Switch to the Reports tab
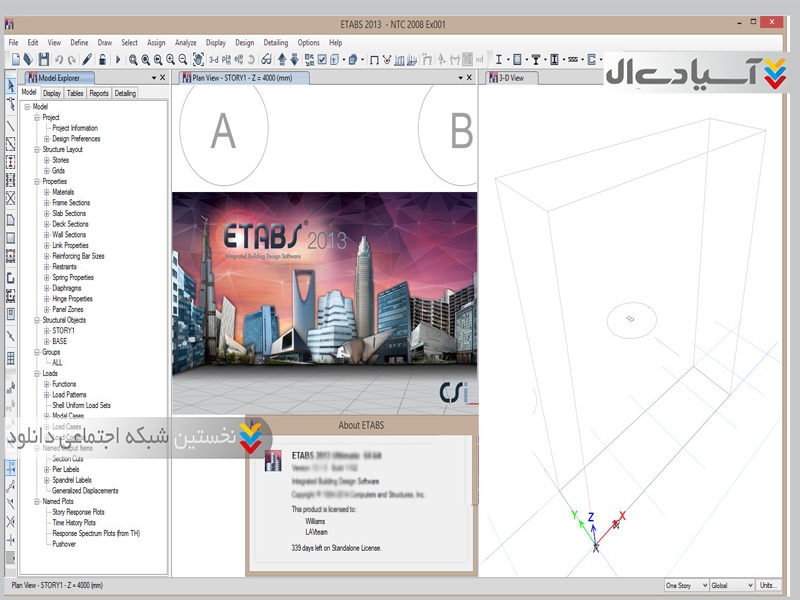The width and height of the screenshot is (800, 600). coord(99,93)
